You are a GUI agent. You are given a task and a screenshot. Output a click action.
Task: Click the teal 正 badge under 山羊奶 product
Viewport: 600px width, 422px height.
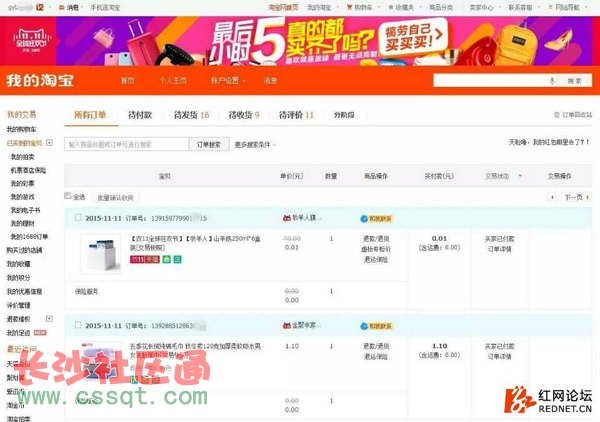click(178, 259)
